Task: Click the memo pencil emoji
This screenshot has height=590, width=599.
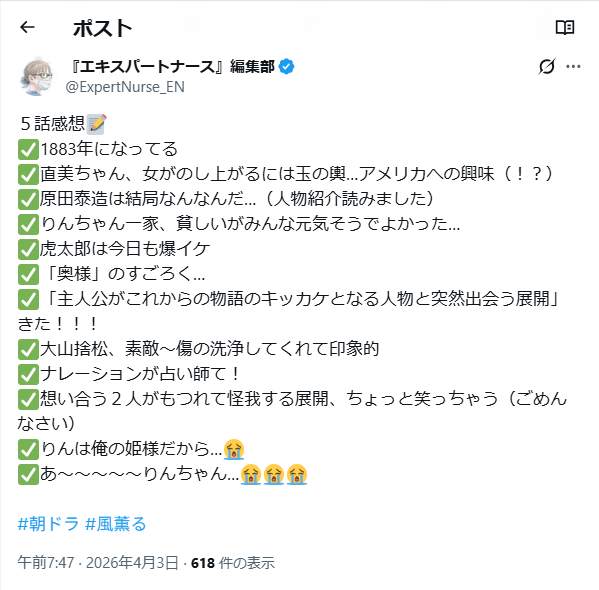Action: 97,124
